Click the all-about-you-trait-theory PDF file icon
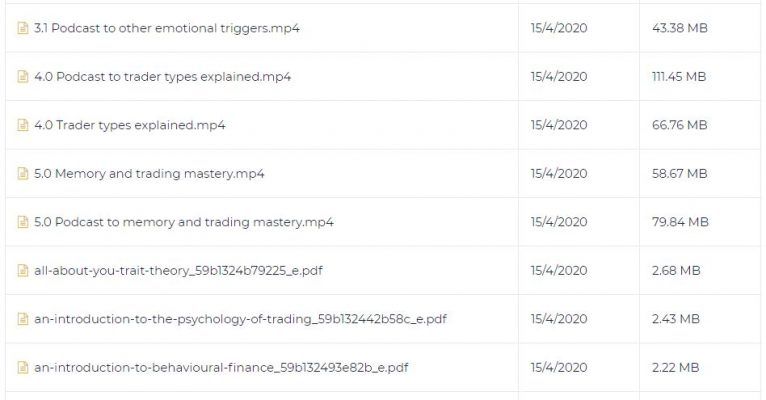Image resolution: width=766 pixels, height=400 pixels. 22,270
